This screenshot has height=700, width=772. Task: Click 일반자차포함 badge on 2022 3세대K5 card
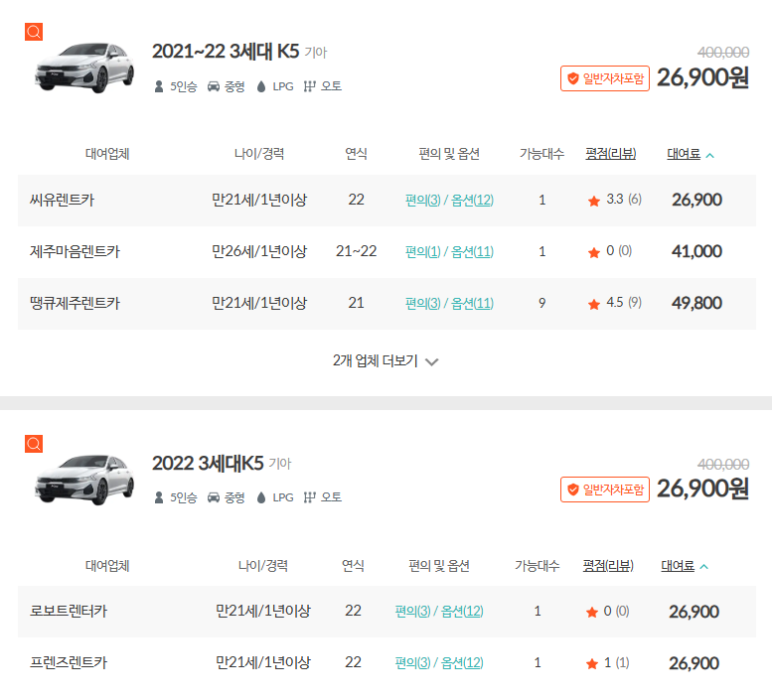tap(605, 490)
